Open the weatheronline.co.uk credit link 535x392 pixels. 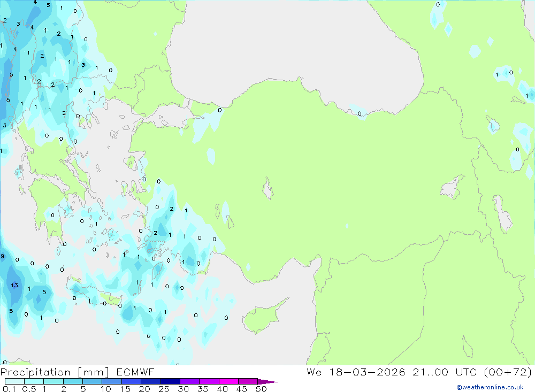pos(490,387)
